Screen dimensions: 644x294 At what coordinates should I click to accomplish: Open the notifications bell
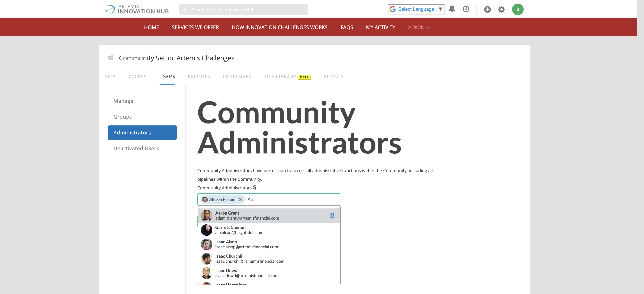coord(452,9)
